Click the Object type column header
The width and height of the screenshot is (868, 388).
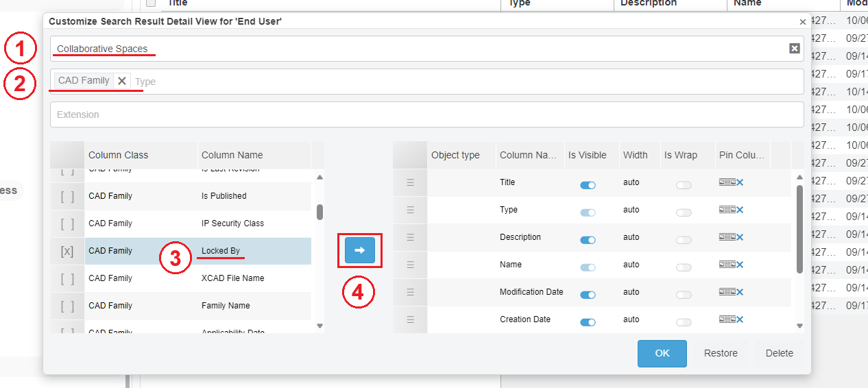point(461,155)
